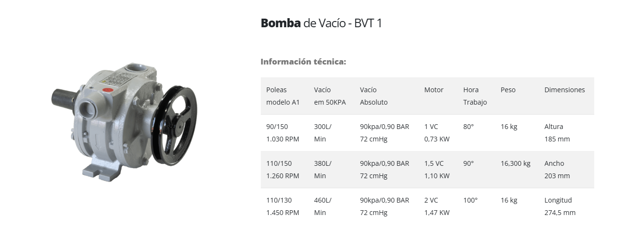Click the Longitud 274,5 mm cell
This screenshot has width=644, height=226.
coord(560,206)
